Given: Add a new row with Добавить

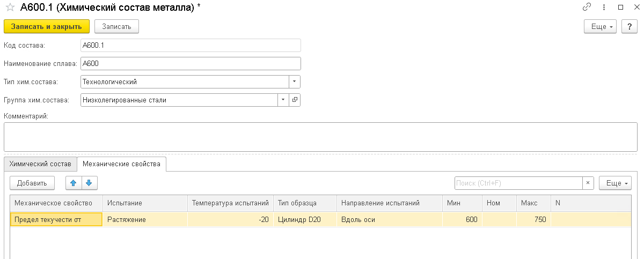Looking at the screenshot, I should click(x=32, y=183).
